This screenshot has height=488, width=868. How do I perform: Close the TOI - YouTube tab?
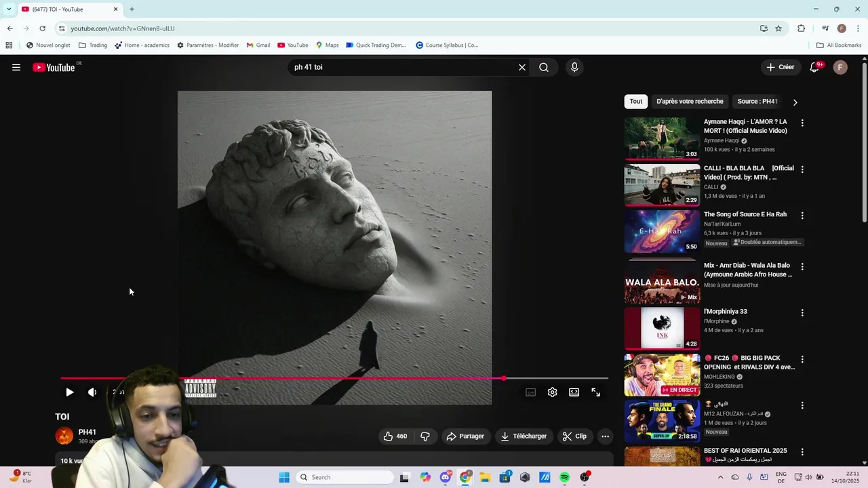pyautogui.click(x=115, y=9)
